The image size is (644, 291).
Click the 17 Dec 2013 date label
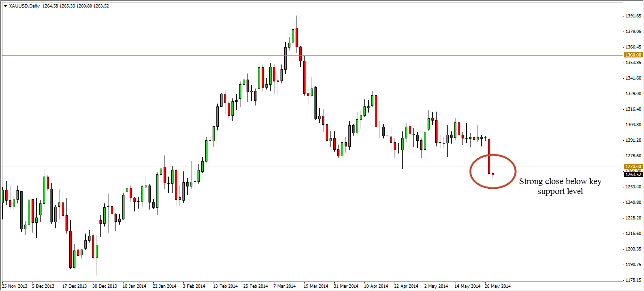[74, 286]
